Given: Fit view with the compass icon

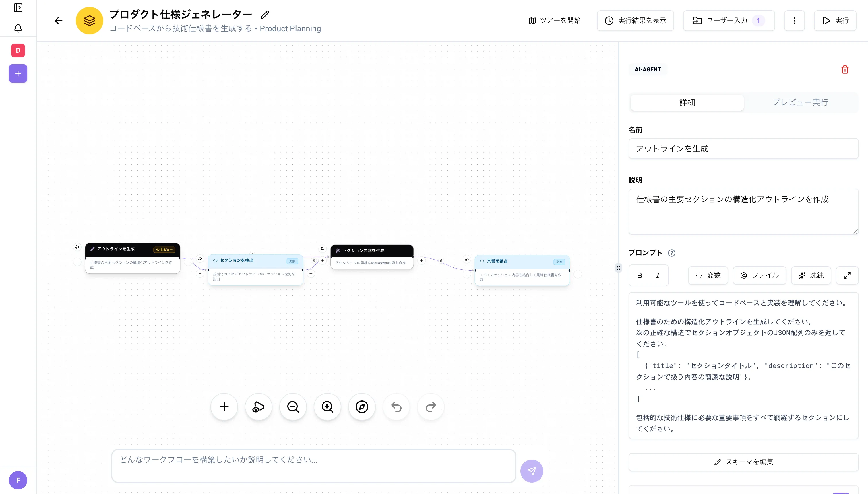Looking at the screenshot, I should click(x=362, y=407).
